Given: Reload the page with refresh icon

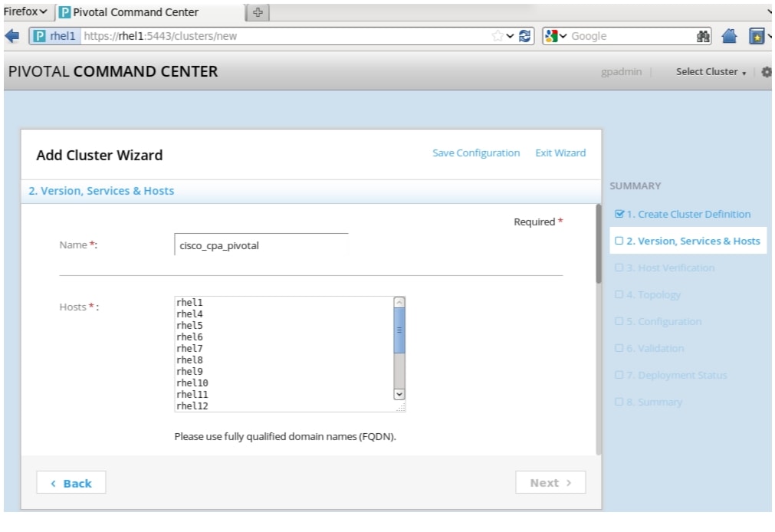Looking at the screenshot, I should coord(525,36).
